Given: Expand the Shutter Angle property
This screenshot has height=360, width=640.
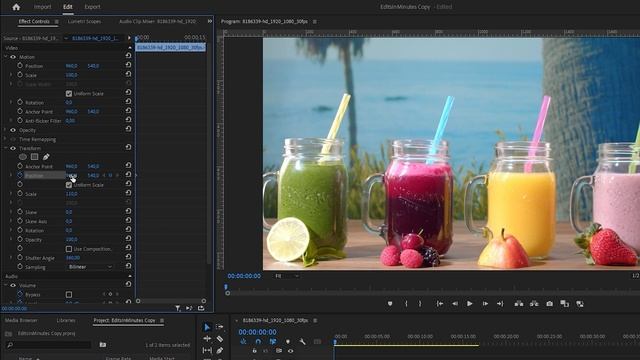Looking at the screenshot, I should (x=11, y=258).
